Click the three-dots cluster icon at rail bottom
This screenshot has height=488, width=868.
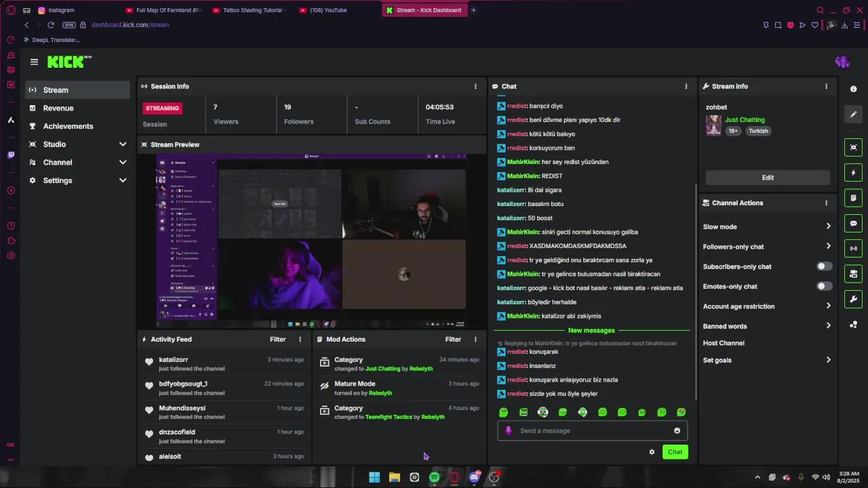(853, 325)
